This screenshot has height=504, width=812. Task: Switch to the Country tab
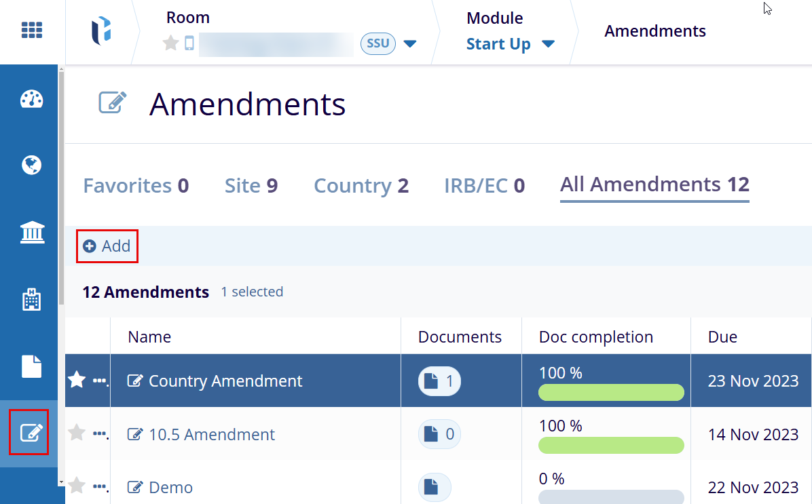click(x=361, y=186)
